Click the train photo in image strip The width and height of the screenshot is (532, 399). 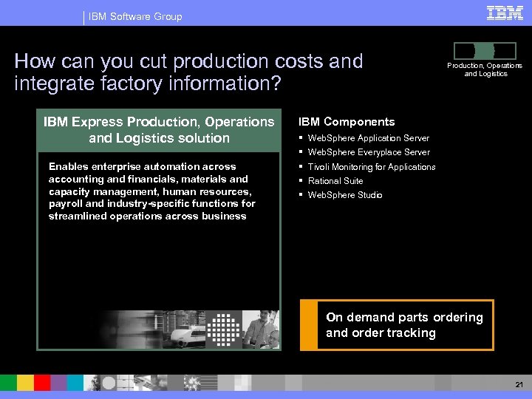185,330
